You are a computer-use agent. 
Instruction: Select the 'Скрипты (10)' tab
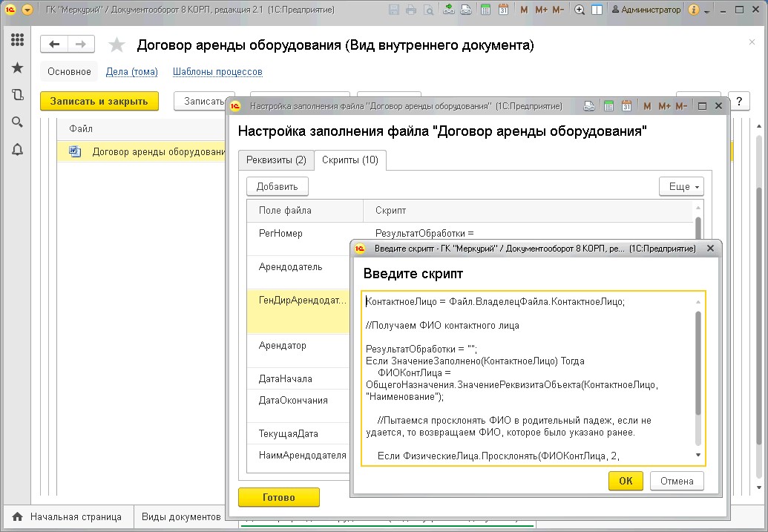click(350, 160)
